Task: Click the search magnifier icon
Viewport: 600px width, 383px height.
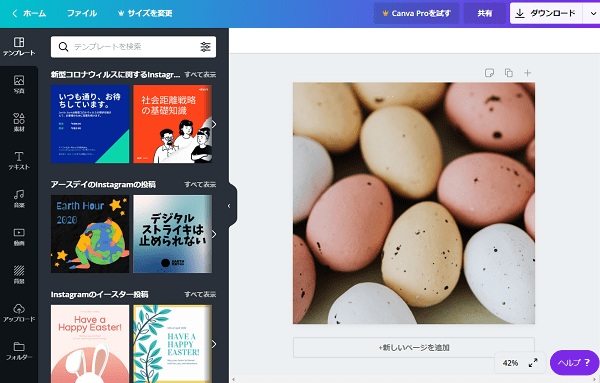Action: point(63,47)
